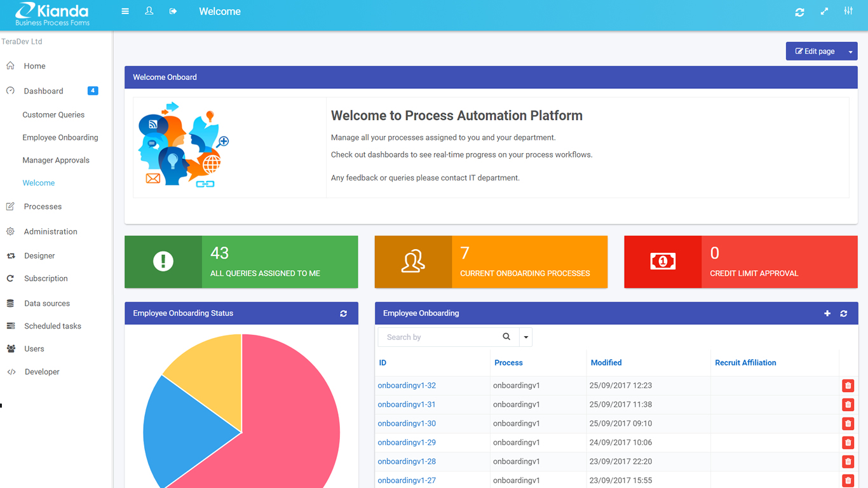The height and width of the screenshot is (488, 868).
Task: Click the Edit page button
Action: [x=815, y=51]
